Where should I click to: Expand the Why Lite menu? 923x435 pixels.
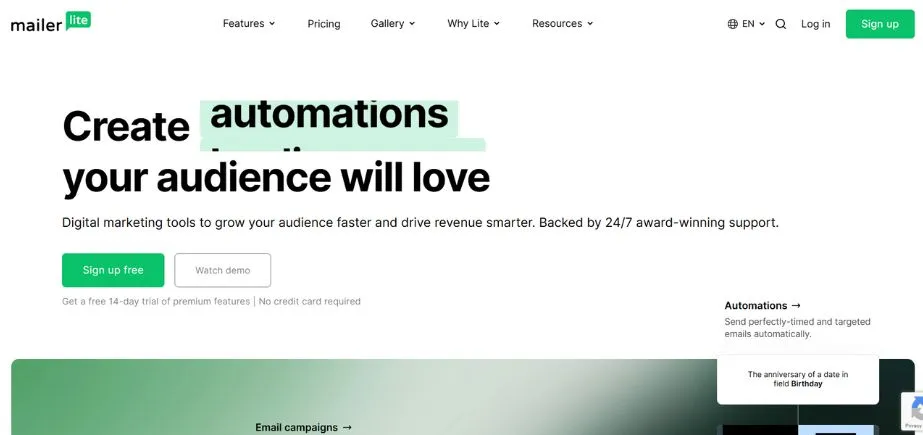(x=473, y=24)
